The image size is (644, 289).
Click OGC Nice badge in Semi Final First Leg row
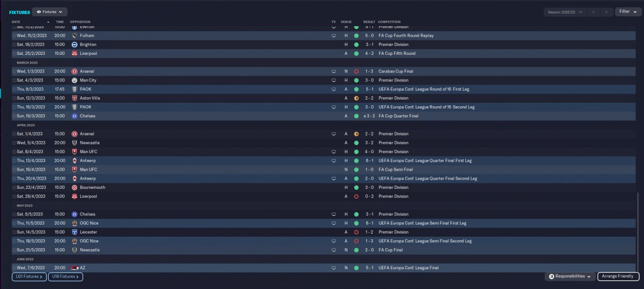coord(74,223)
